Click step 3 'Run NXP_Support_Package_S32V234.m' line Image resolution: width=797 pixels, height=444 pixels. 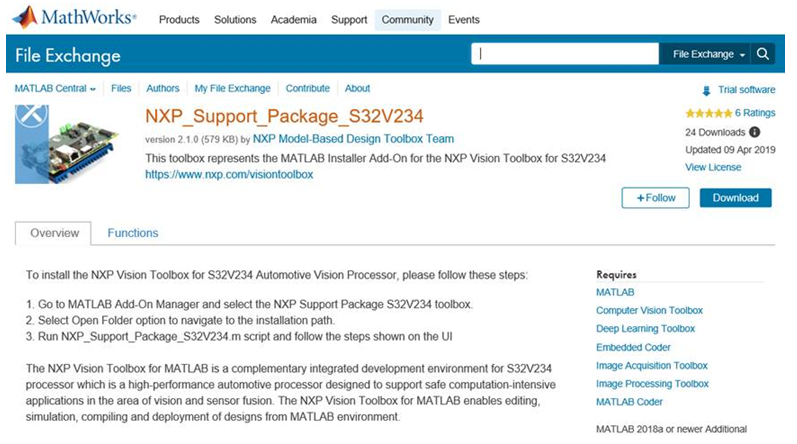pyautogui.click(x=239, y=337)
